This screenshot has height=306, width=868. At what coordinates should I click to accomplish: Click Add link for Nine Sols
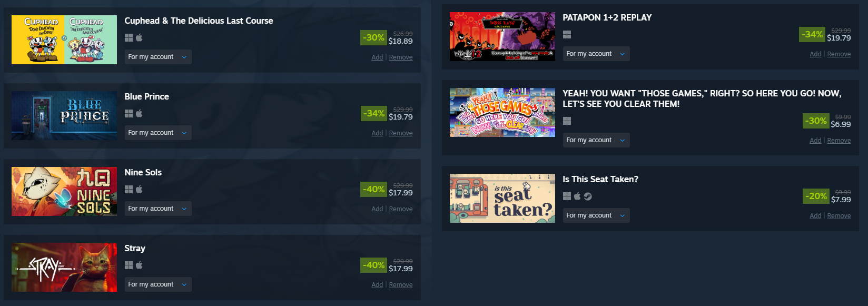tap(377, 209)
